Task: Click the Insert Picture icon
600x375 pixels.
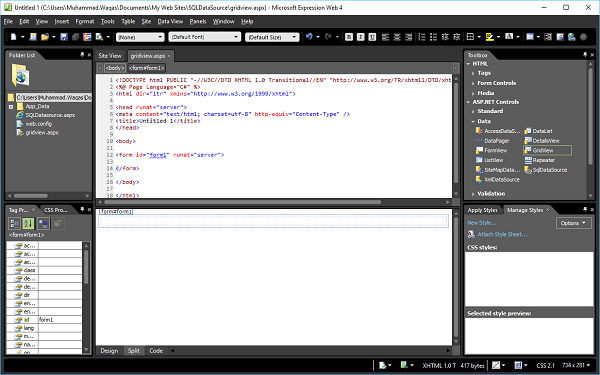Action: [560, 37]
